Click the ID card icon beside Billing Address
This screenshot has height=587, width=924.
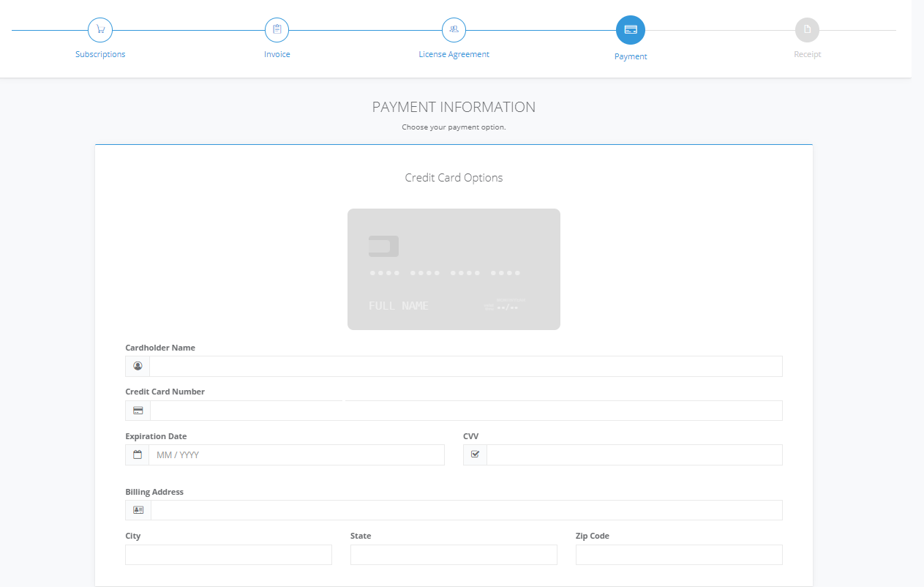[x=138, y=510]
